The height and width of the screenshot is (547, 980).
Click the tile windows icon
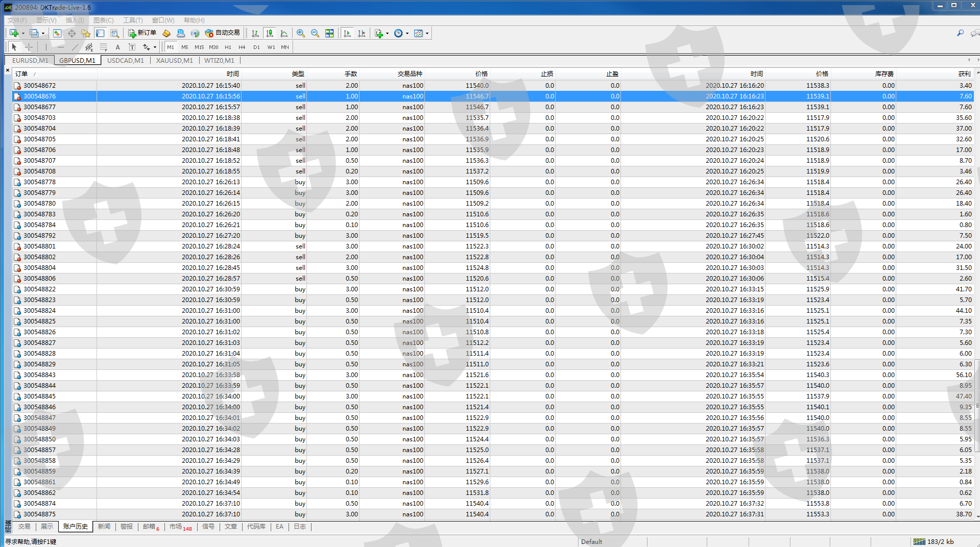pyautogui.click(x=329, y=33)
